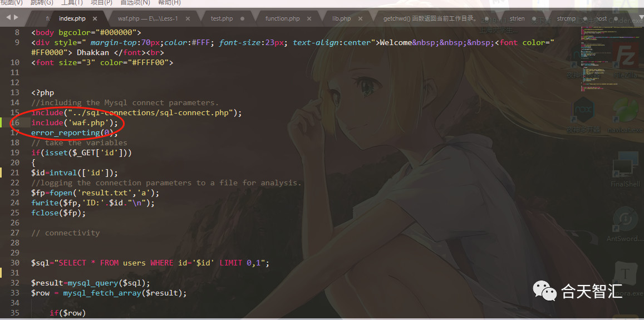This screenshot has width=644, height=320.
Task: Click the fclose($fp); line
Action: coord(58,213)
